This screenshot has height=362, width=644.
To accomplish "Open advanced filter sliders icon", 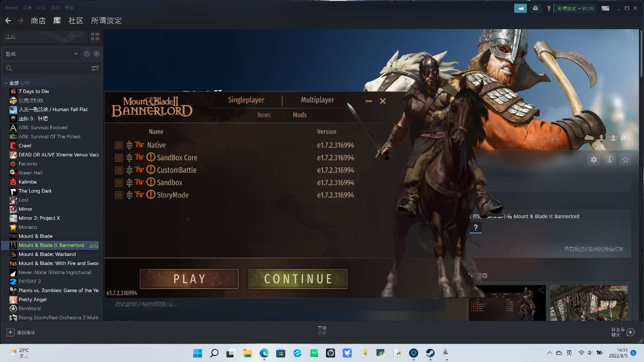I will (95, 68).
